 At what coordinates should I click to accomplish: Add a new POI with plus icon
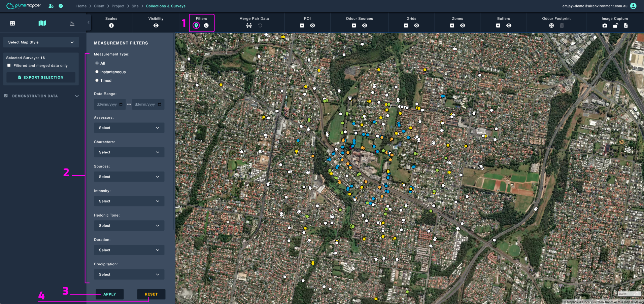pos(302,26)
